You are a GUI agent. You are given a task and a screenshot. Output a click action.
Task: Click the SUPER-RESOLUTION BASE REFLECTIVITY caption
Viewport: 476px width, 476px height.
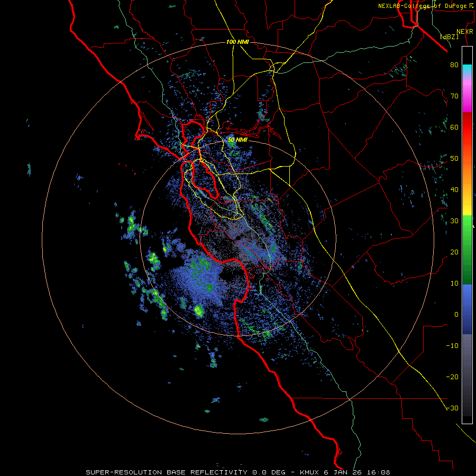[167, 472]
